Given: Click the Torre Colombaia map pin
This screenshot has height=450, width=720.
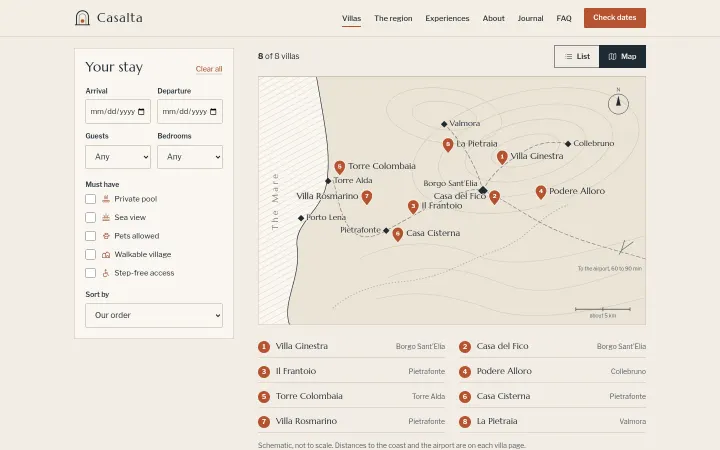Looking at the screenshot, I should point(339,167).
